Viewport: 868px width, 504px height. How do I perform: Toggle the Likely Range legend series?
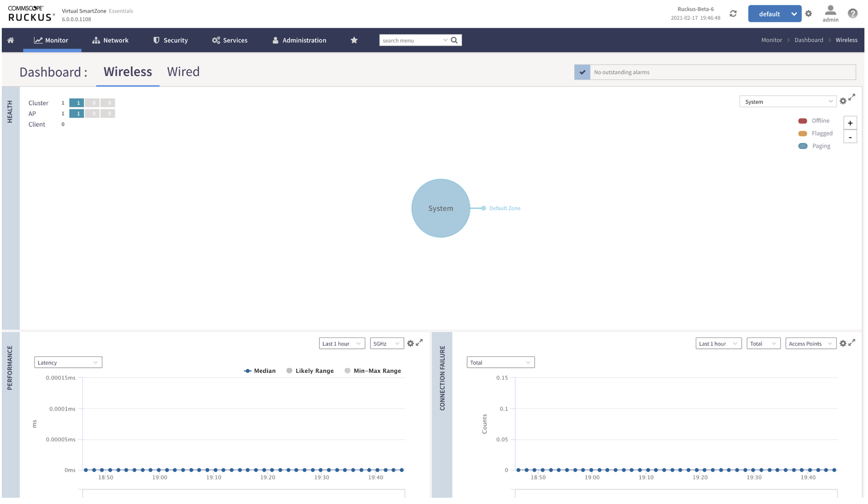tap(310, 371)
